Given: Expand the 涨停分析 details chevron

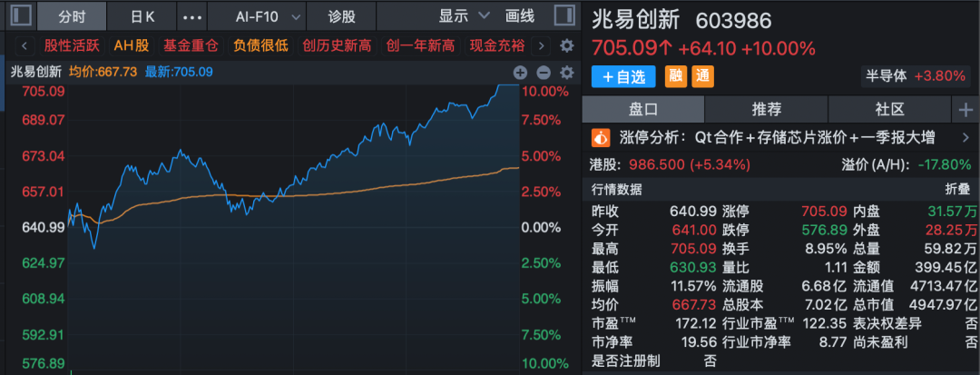Looking at the screenshot, I should [x=965, y=137].
